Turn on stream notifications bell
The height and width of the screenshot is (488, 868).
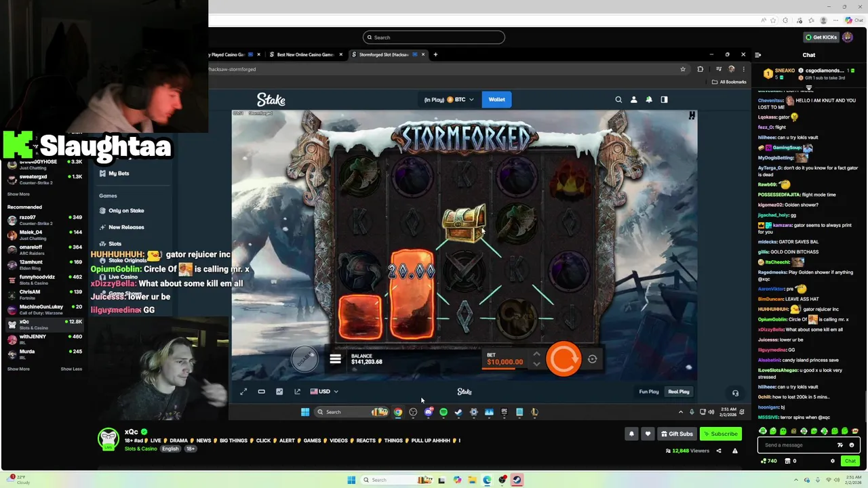631,434
